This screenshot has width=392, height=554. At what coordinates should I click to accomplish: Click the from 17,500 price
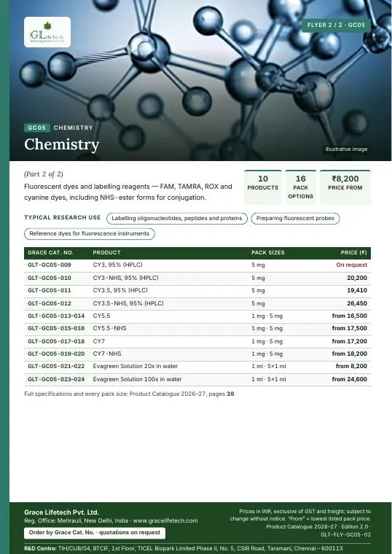click(350, 328)
